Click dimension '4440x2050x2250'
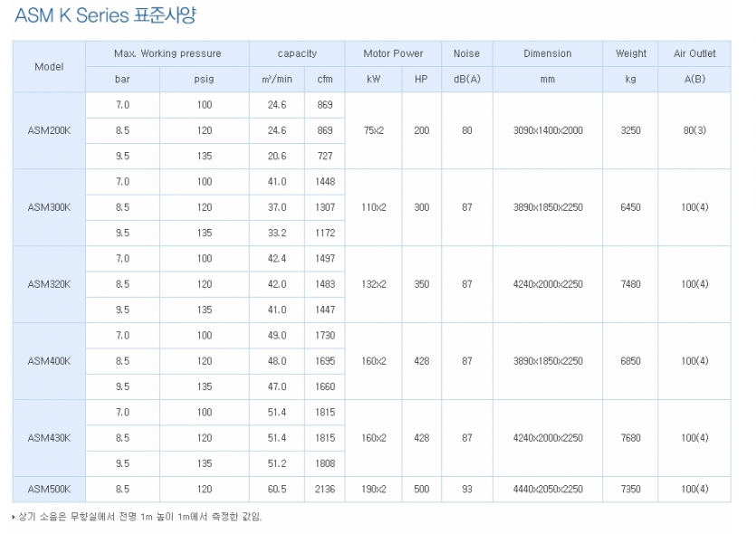The image size is (756, 534). 548,489
